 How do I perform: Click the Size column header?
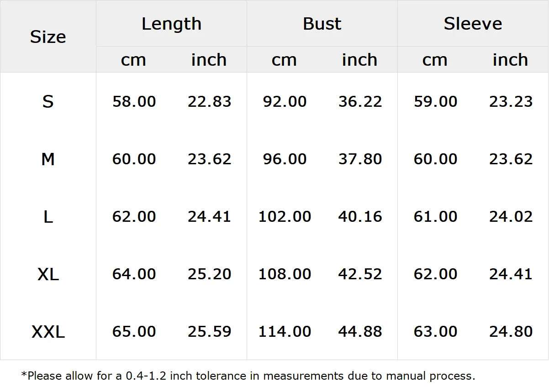(x=48, y=37)
